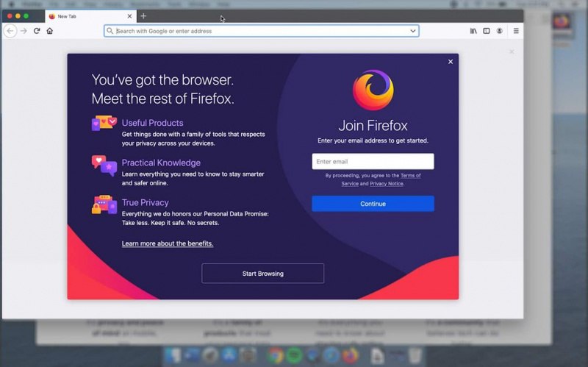Open the Firefox home page icon
Viewport: 588px width, 367px height.
[50, 31]
